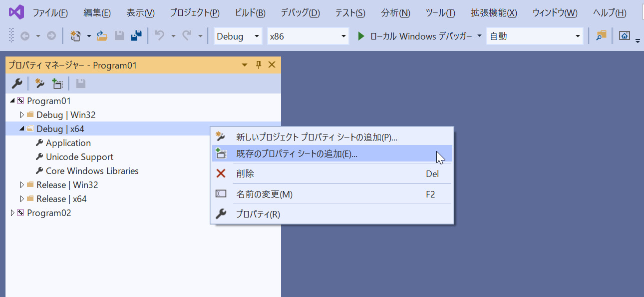The image size is (644, 297).
Task: Click the wrench Properties icon in panel toolbar
Action: point(16,83)
